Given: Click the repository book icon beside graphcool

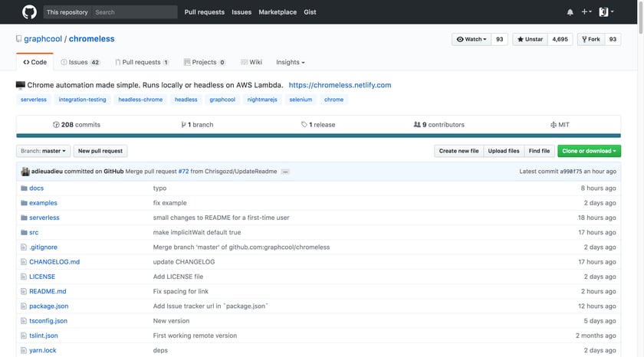Looking at the screenshot, I should coord(18,39).
